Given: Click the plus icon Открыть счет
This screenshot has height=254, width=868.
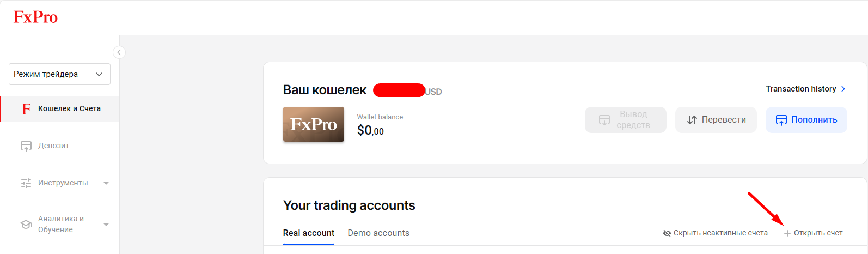Looking at the screenshot, I should (787, 233).
